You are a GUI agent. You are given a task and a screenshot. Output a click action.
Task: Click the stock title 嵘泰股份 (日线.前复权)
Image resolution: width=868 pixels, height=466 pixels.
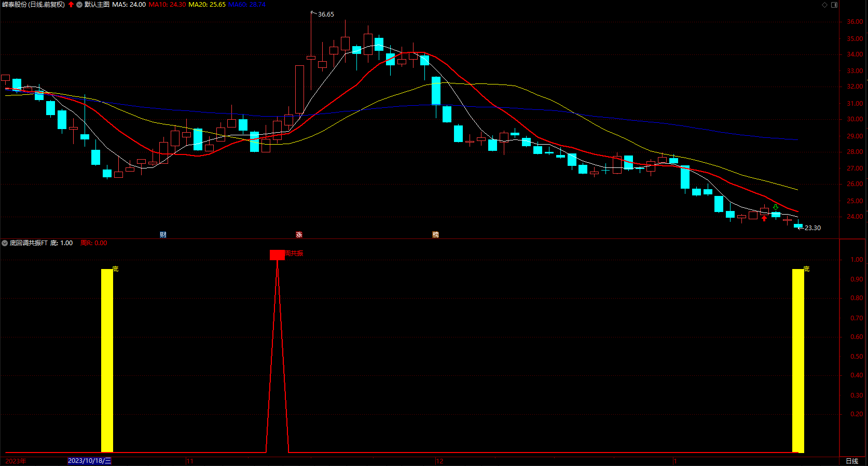(34, 5)
